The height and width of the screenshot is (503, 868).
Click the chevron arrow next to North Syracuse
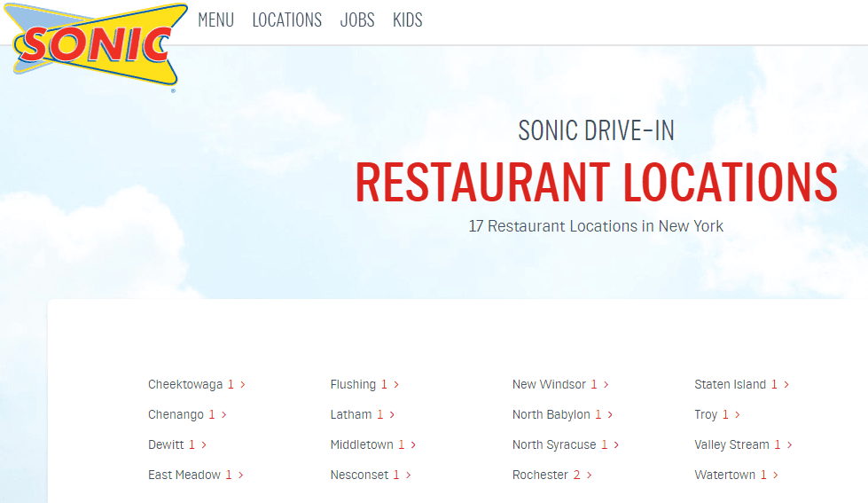pos(616,444)
